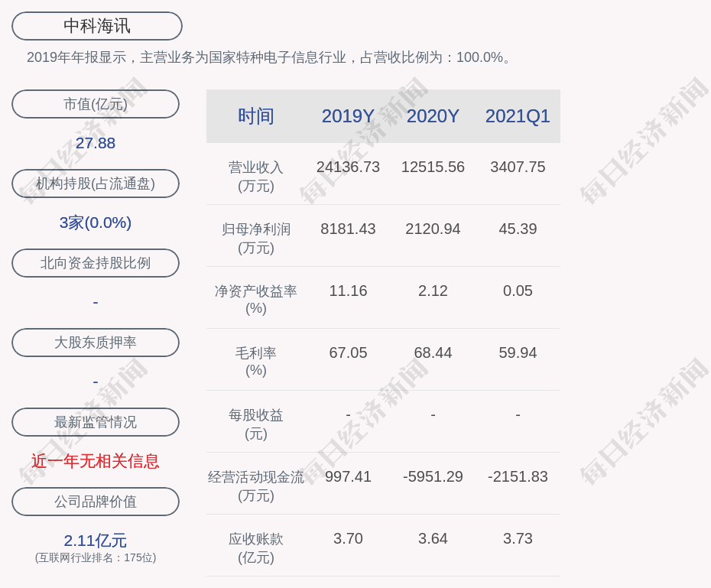711x588 pixels.
Task: Select the 毛利率(%) row label
Action: (x=255, y=361)
